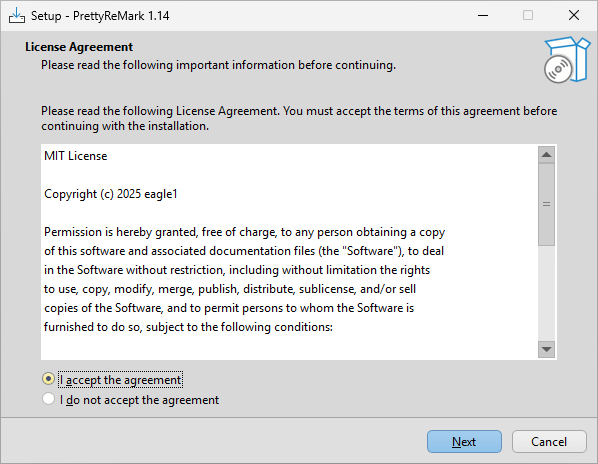Viewport: 598px width, 464px height.
Task: Click the "MIT License" line in the text box
Action: (x=76, y=156)
